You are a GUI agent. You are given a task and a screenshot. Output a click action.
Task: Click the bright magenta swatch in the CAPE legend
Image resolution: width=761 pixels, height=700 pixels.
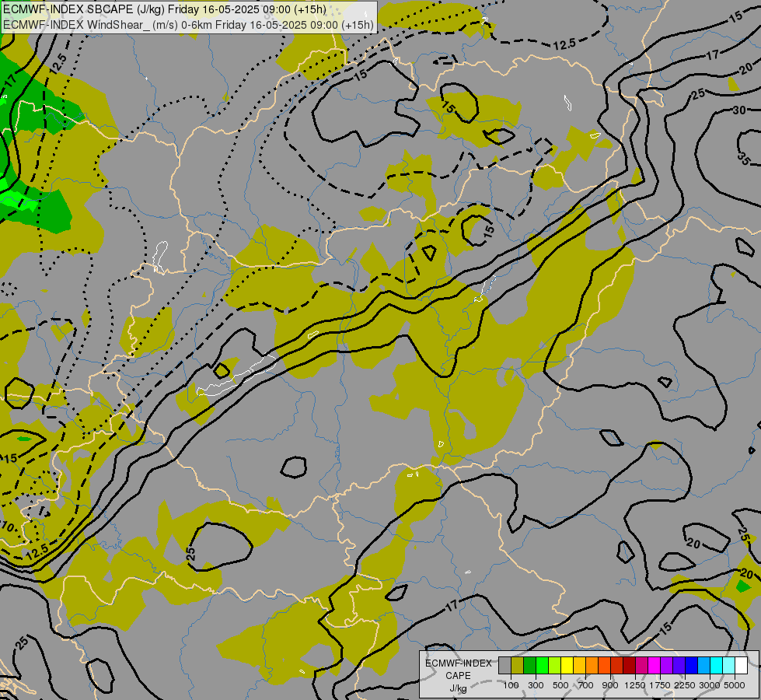click(655, 666)
